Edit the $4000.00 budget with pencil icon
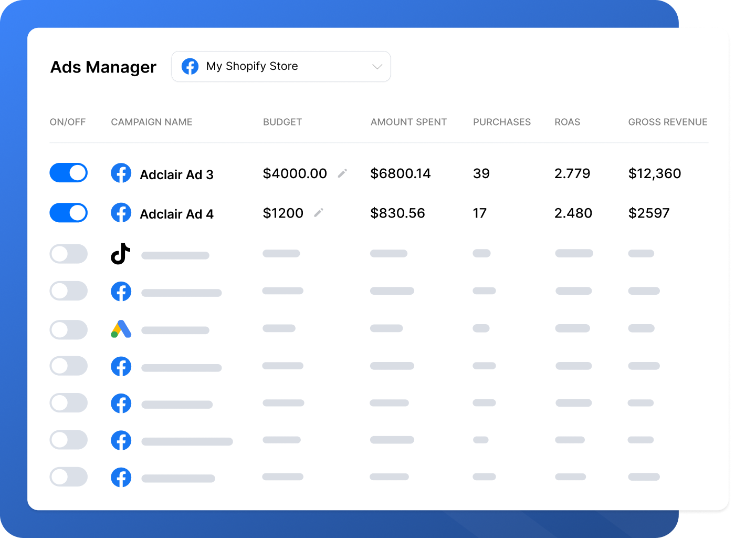 point(342,173)
